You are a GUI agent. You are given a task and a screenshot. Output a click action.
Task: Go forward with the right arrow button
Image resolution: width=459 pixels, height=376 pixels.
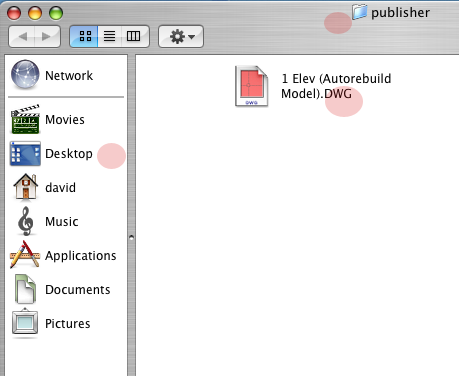tap(47, 36)
